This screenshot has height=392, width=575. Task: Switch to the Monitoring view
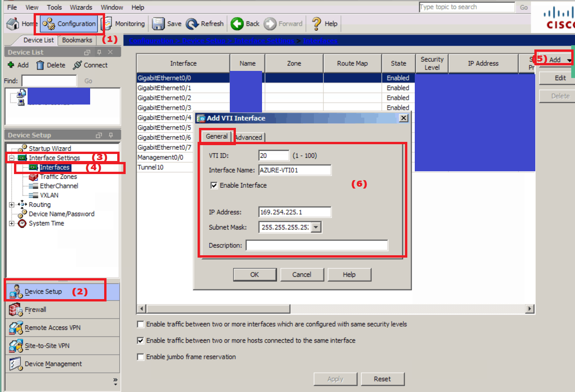pyautogui.click(x=123, y=24)
